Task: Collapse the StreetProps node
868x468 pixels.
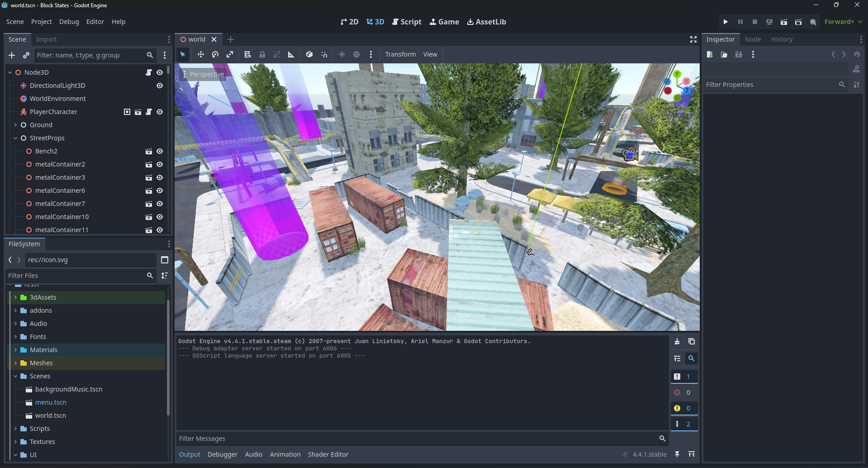Action: tap(15, 138)
